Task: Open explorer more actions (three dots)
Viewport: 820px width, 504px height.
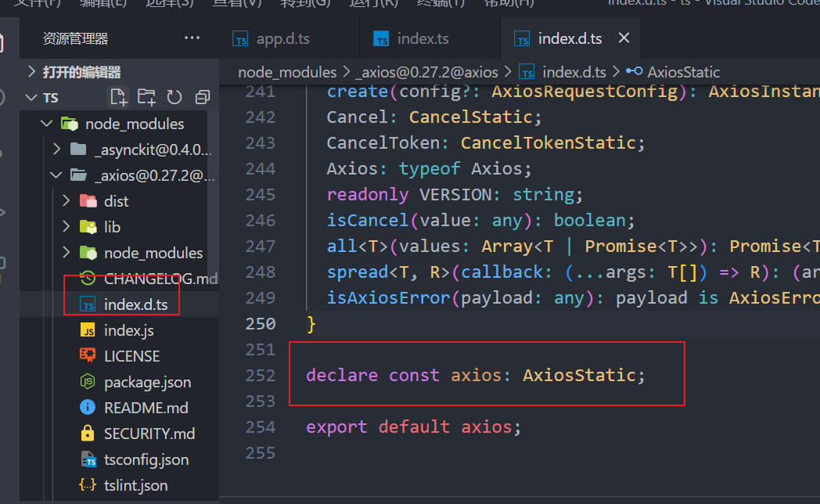Action: click(192, 38)
